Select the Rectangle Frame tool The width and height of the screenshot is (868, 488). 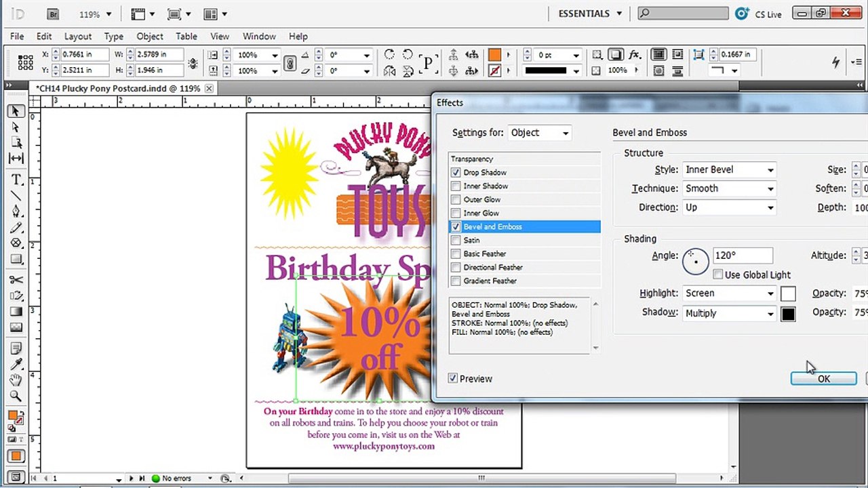click(16, 243)
